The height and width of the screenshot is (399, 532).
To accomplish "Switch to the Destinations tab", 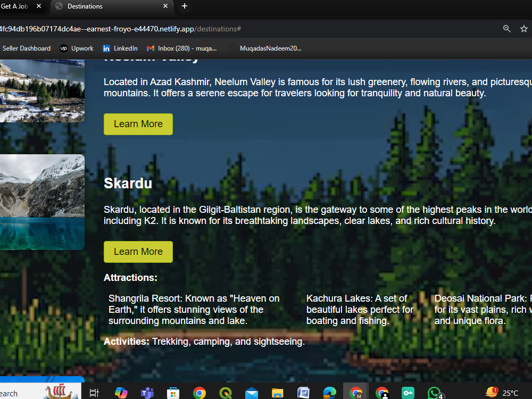I will click(x=112, y=6).
